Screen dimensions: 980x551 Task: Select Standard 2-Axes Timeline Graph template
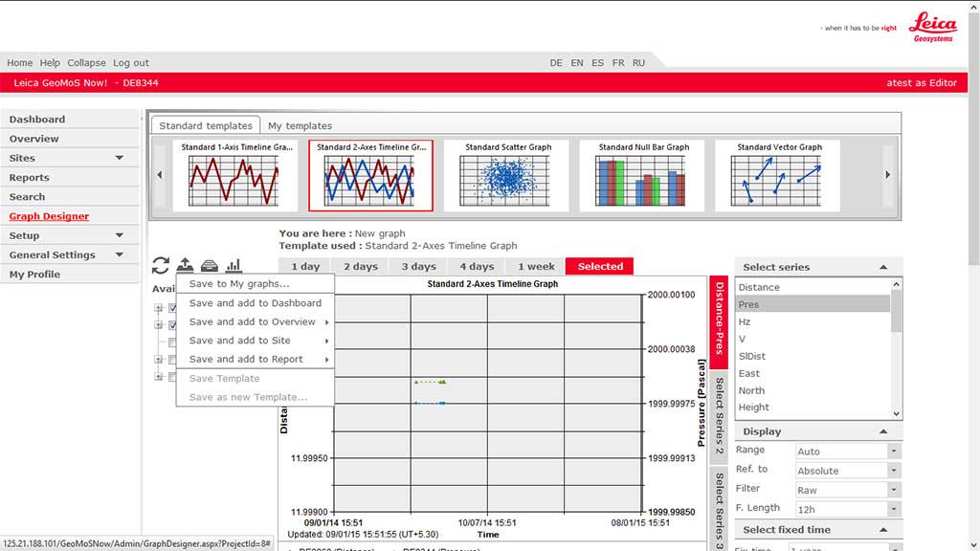[x=370, y=176]
